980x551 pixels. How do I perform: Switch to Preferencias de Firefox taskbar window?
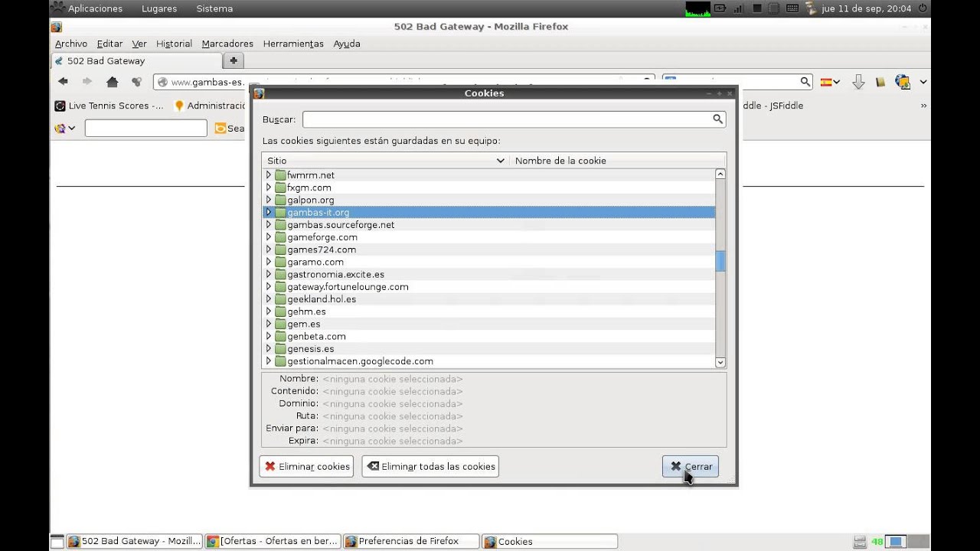click(411, 541)
